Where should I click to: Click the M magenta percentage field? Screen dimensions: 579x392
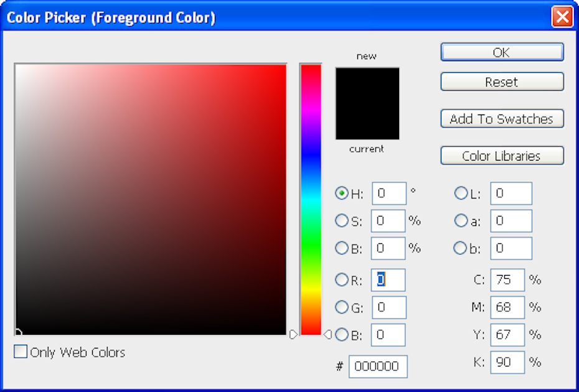pos(507,307)
